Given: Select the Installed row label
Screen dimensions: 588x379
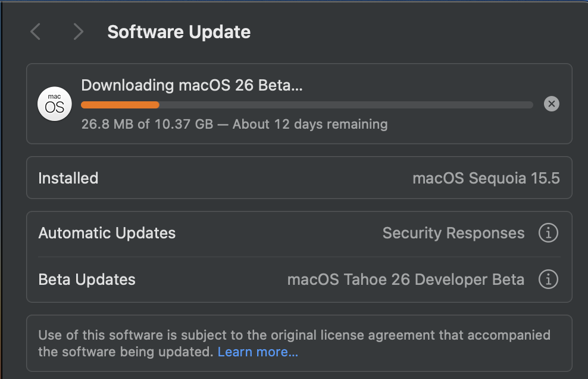Looking at the screenshot, I should tap(68, 178).
